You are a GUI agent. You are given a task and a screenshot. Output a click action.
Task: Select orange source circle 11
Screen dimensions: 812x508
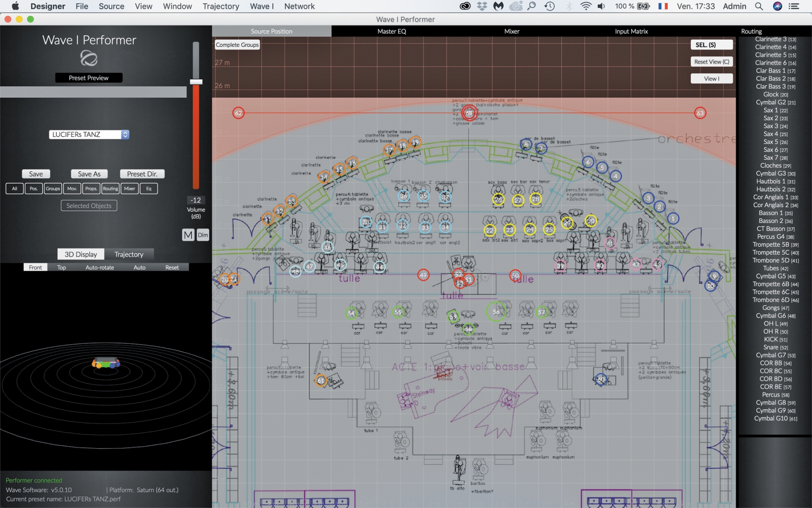[268, 219]
